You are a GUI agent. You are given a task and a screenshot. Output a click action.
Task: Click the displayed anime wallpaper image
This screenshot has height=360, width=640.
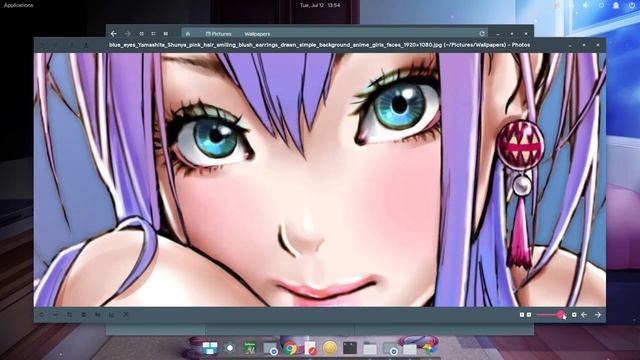pyautogui.click(x=320, y=180)
